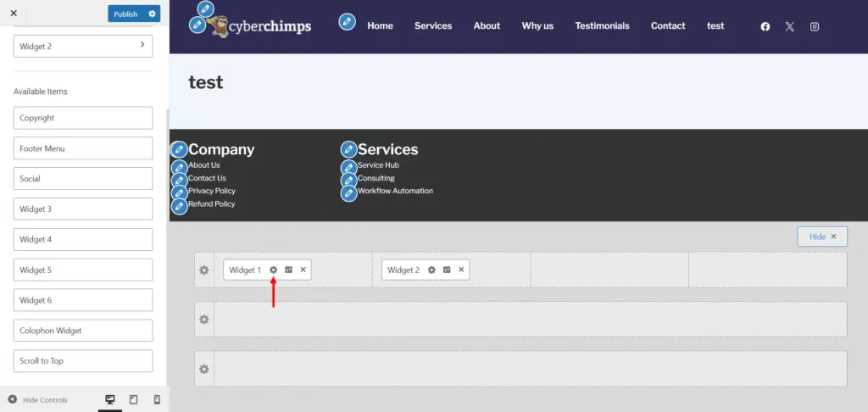Click pencil icon beside Consulting
The width and height of the screenshot is (868, 412).
(348, 180)
